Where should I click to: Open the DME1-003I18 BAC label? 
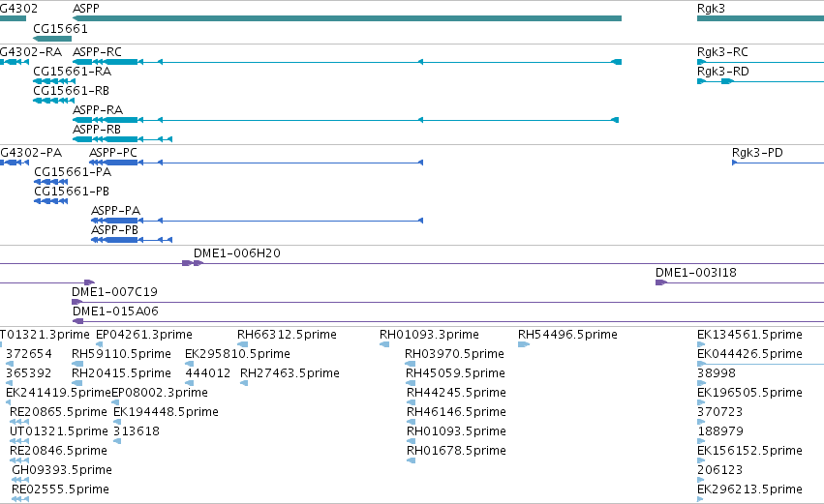click(x=696, y=273)
